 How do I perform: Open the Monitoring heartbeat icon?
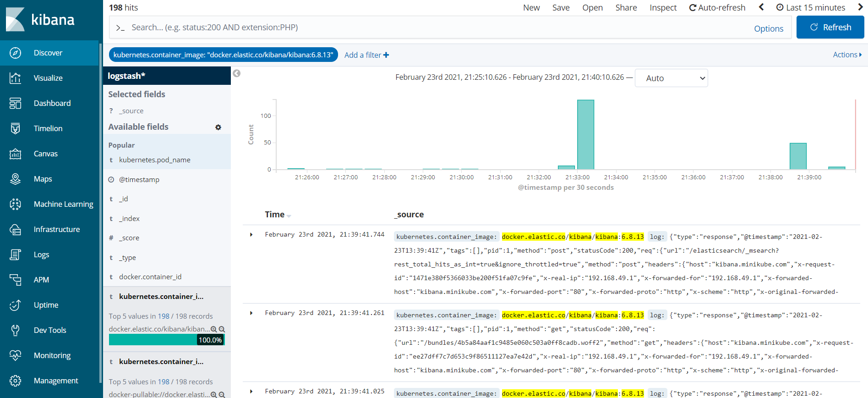pos(15,355)
